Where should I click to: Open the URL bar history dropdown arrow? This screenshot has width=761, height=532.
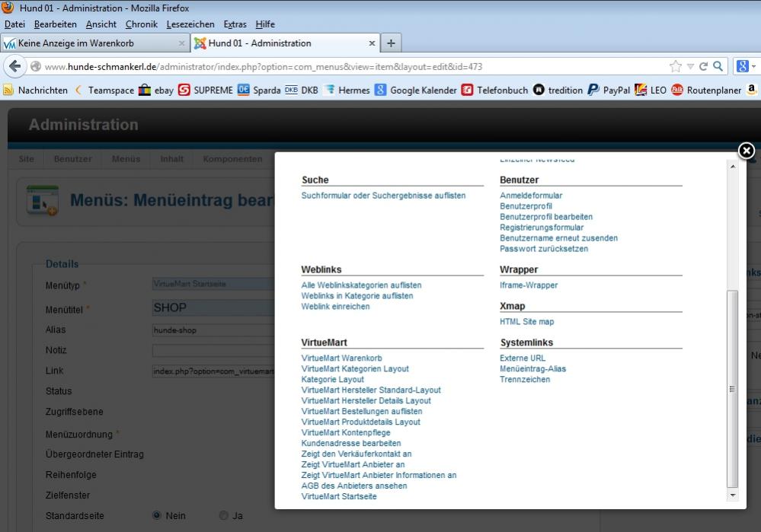[x=690, y=66]
